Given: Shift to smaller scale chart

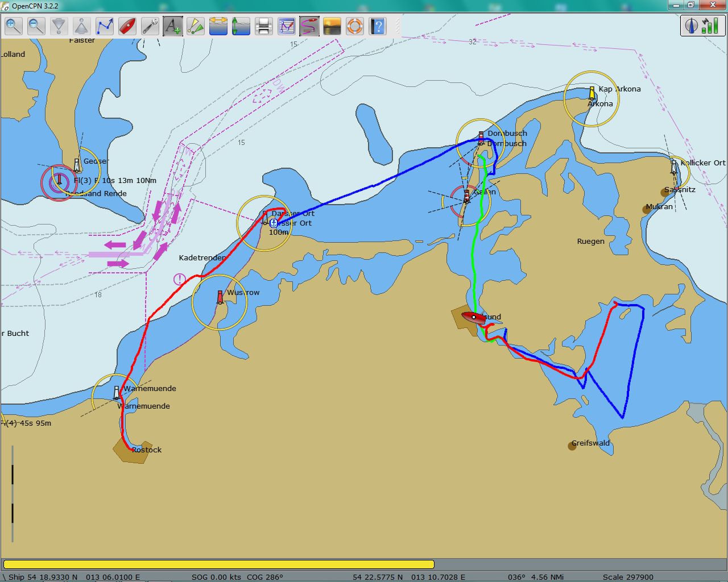Looking at the screenshot, I should (x=59, y=26).
